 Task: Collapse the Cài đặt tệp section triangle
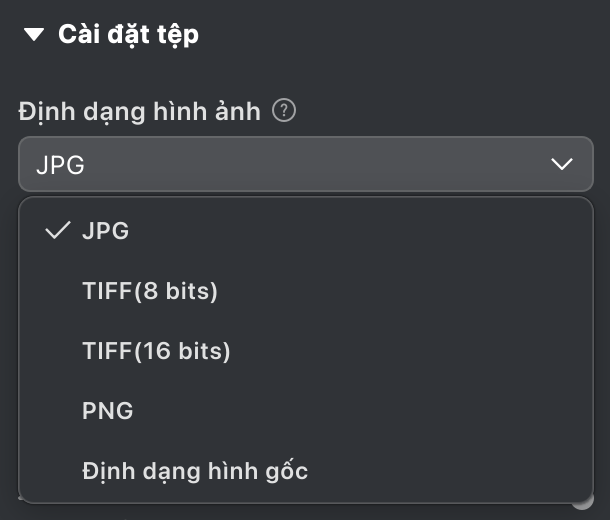(34, 35)
